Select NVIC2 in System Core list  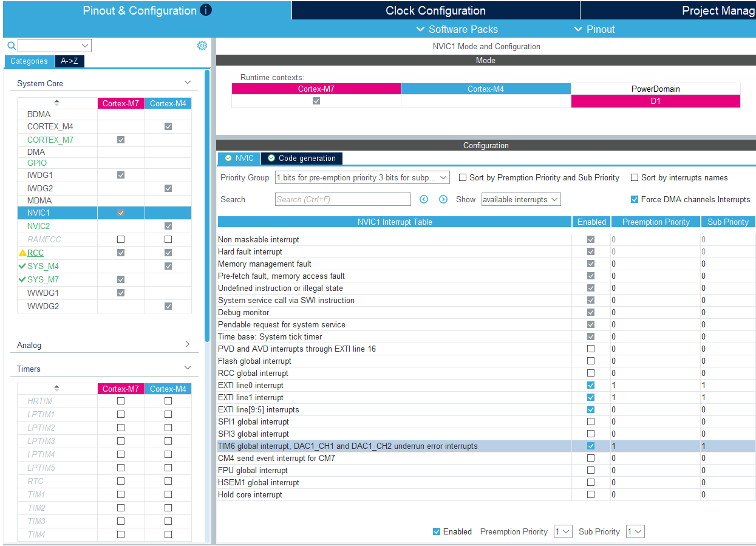pyautogui.click(x=38, y=226)
